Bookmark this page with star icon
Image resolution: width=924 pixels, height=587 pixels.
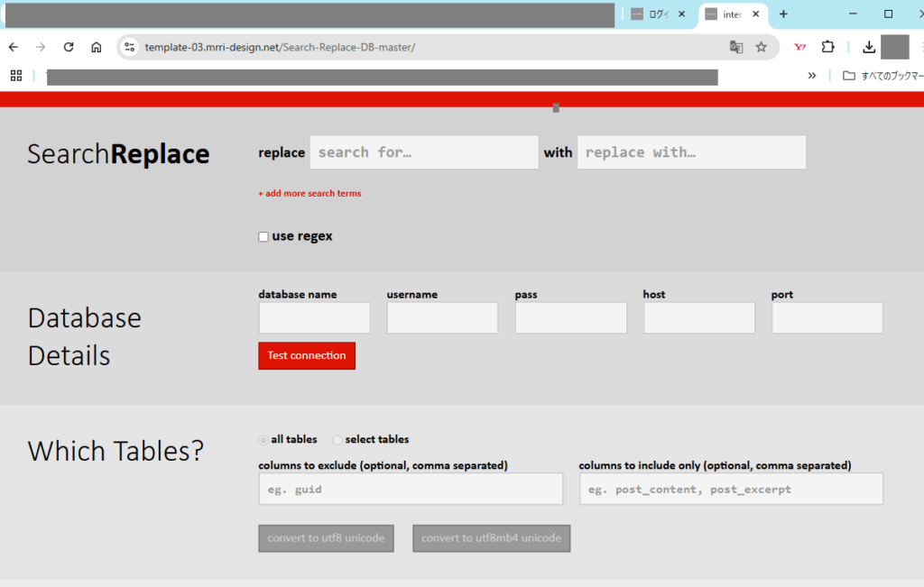click(x=762, y=47)
